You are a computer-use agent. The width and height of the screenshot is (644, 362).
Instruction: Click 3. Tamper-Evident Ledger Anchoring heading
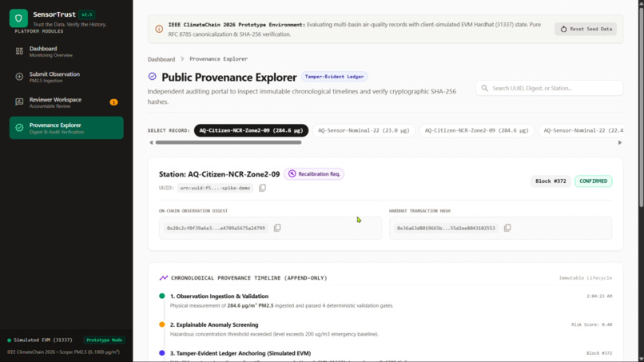pyautogui.click(x=241, y=353)
